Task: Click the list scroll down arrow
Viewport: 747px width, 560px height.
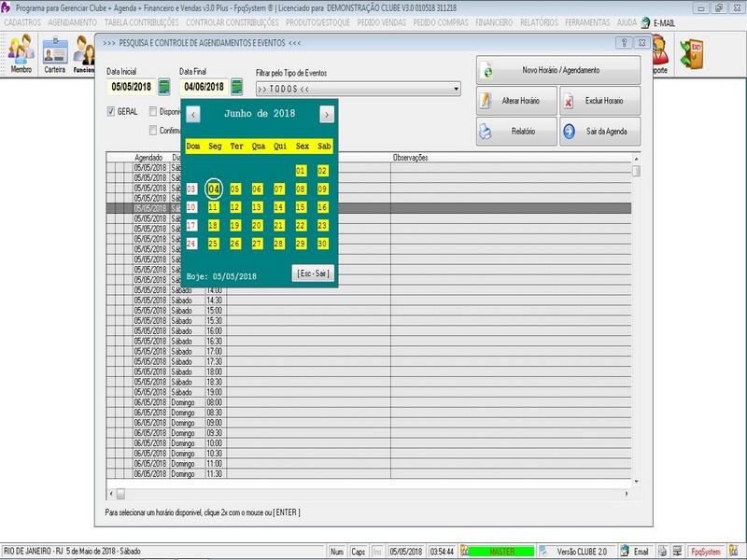Action: [636, 482]
